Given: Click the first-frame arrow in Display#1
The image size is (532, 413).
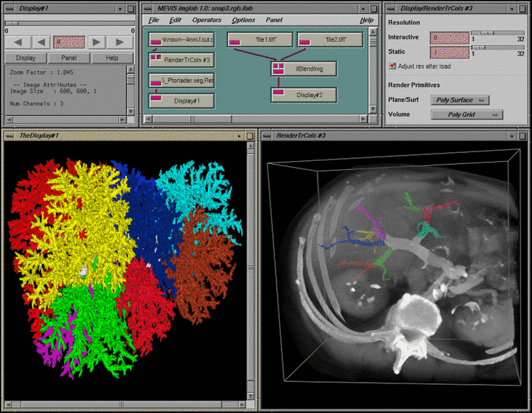Looking at the screenshot, I should coord(19,42).
